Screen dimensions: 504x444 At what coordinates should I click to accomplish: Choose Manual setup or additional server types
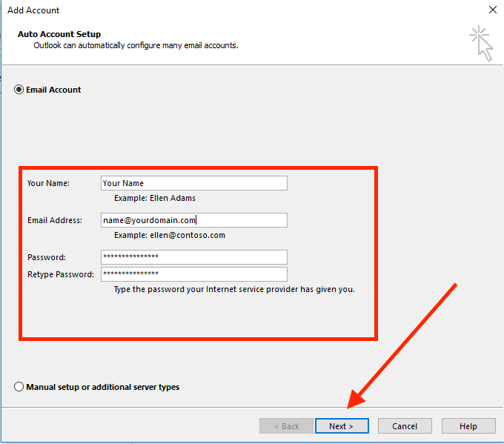pos(19,387)
